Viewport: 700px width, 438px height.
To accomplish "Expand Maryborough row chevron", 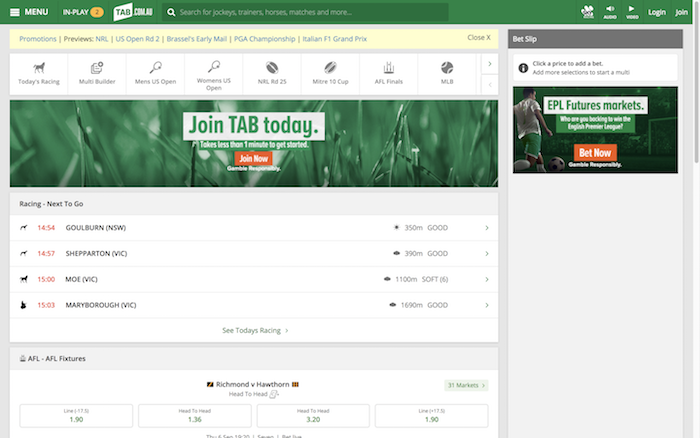I will pyautogui.click(x=487, y=305).
